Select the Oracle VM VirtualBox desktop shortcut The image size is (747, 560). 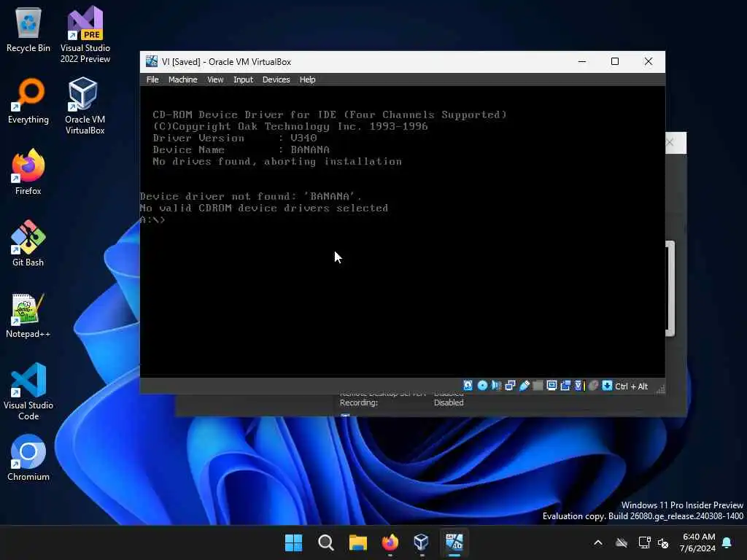click(85, 106)
